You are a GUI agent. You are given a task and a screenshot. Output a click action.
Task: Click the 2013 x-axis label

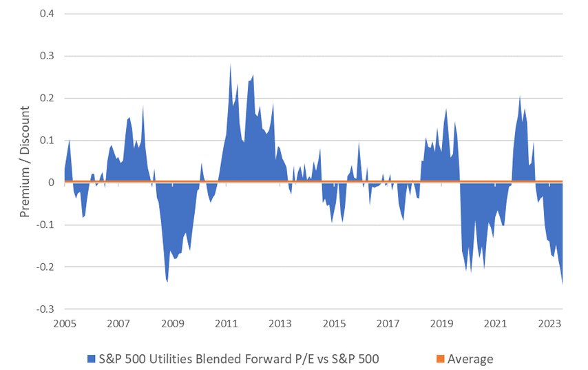click(280, 322)
